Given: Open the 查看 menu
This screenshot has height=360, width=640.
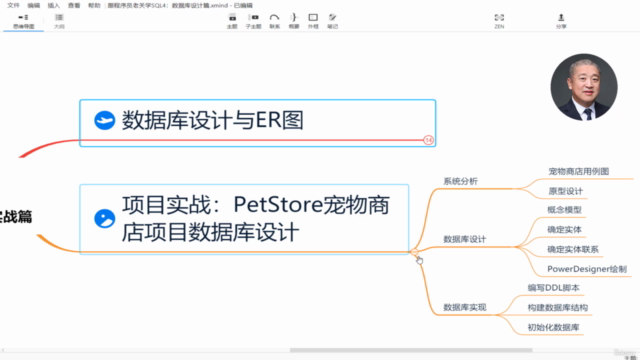Looking at the screenshot, I should 74,5.
